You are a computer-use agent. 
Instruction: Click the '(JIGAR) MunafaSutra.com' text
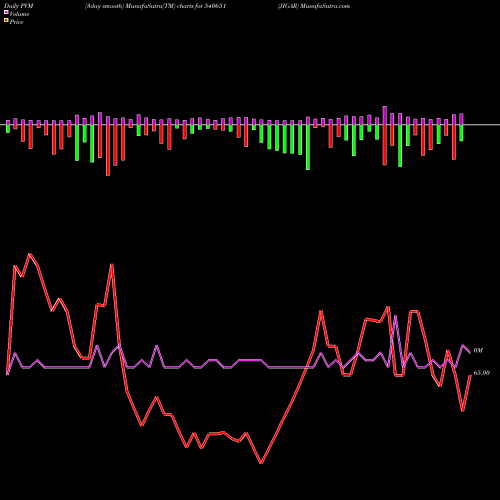point(314,6)
